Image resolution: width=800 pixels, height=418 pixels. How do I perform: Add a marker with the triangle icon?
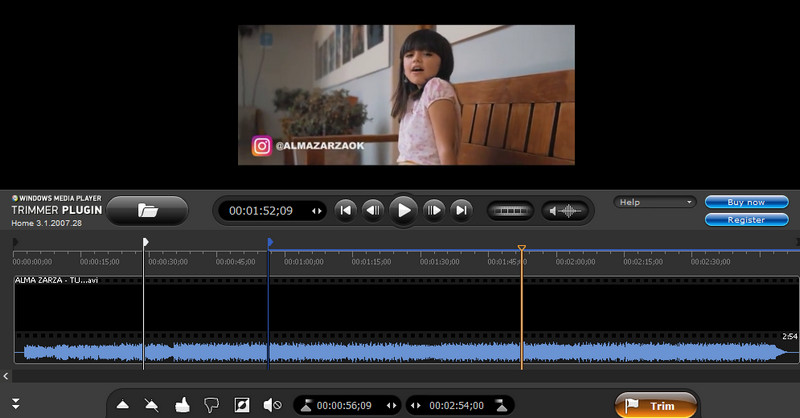pos(123,405)
